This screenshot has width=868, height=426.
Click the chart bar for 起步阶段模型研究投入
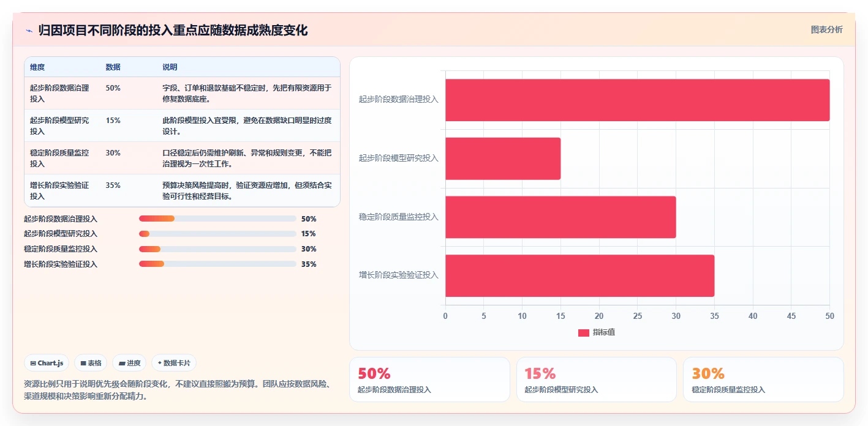(503, 159)
